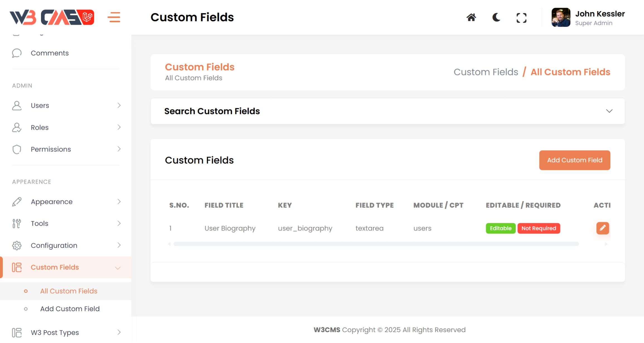Screen dimensions: 644x343
Task: Click the table horizontal scrollbar
Action: pyautogui.click(x=376, y=244)
